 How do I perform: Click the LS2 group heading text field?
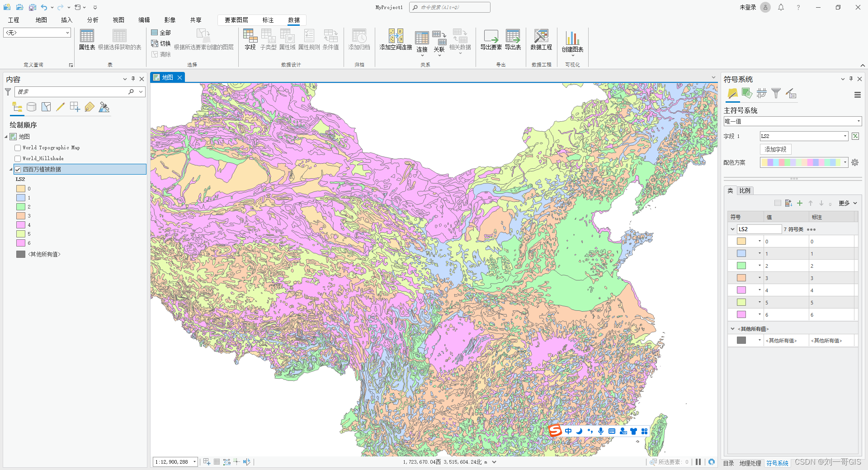759,229
